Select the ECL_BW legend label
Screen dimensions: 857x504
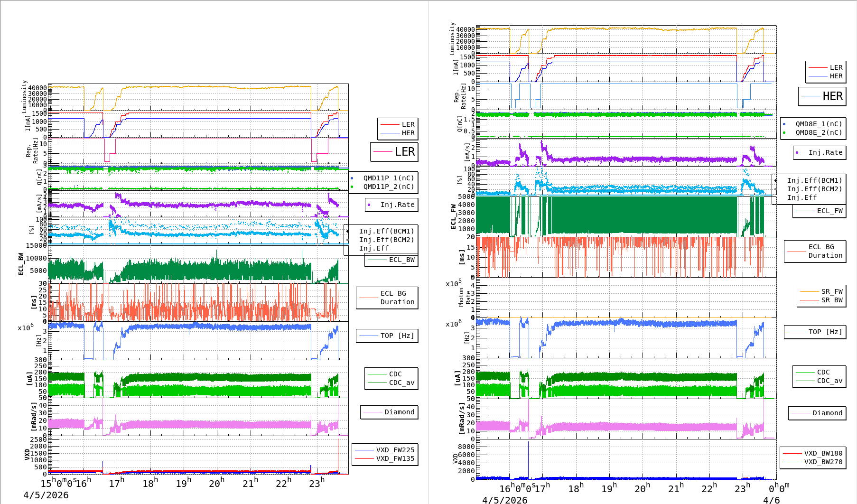pos(401,260)
